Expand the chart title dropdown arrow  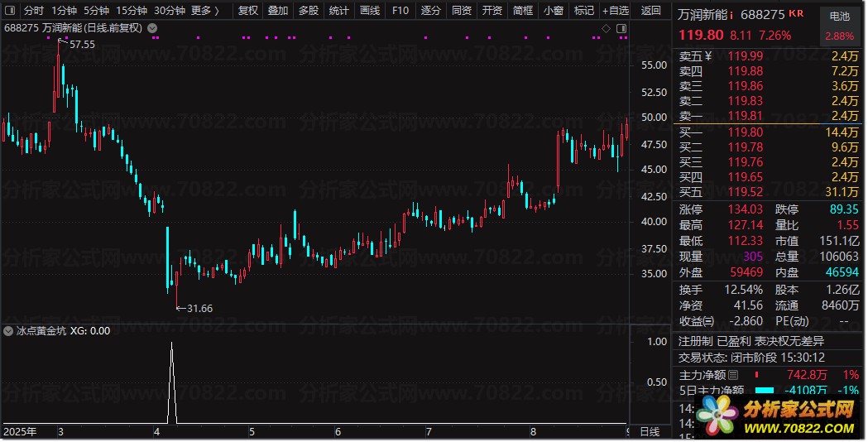click(x=151, y=28)
